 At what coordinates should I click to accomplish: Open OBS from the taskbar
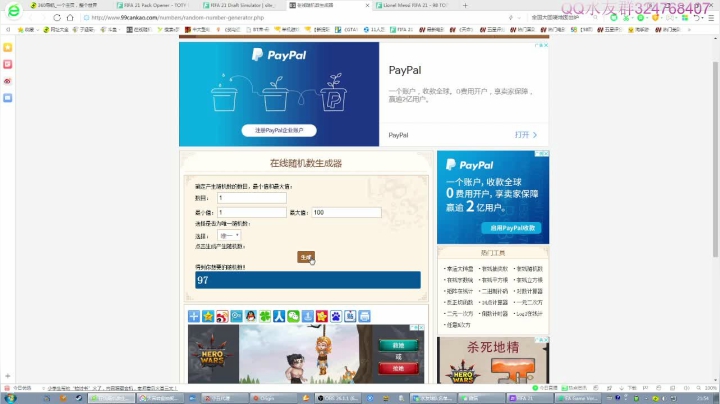click(x=338, y=398)
